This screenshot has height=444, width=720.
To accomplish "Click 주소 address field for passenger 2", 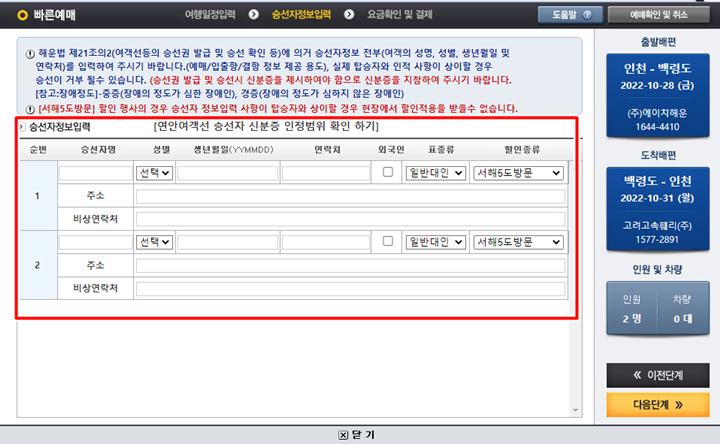I will (x=350, y=265).
